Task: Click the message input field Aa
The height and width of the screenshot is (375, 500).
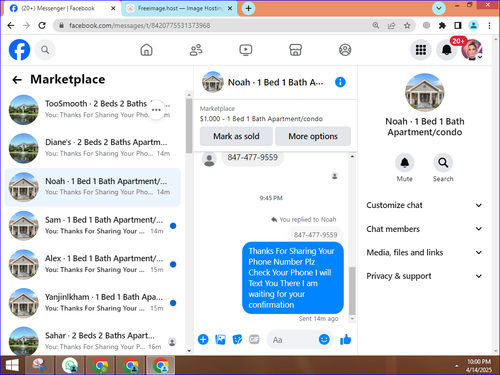Action: click(293, 340)
